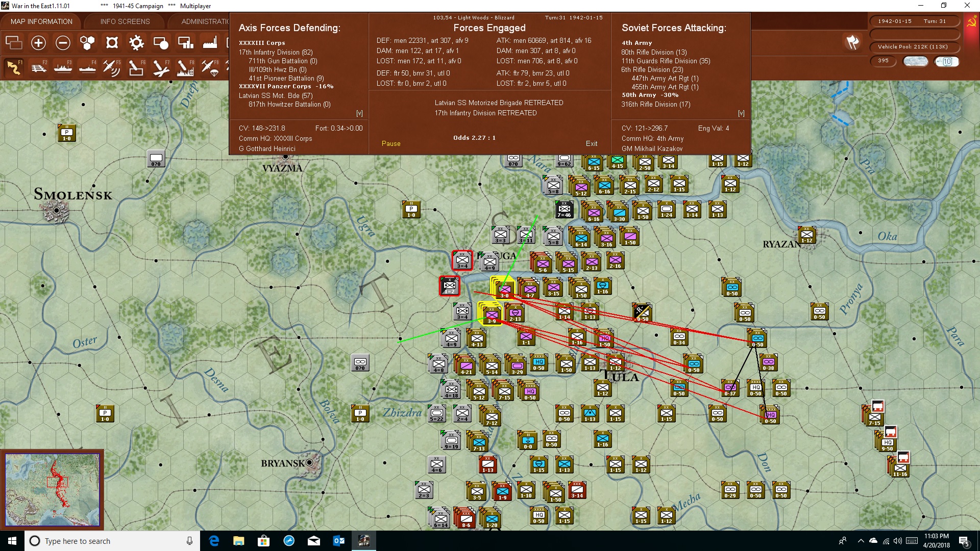Expand the Axis defenders list with [v]
This screenshot has height=551, width=980.
coord(359,113)
